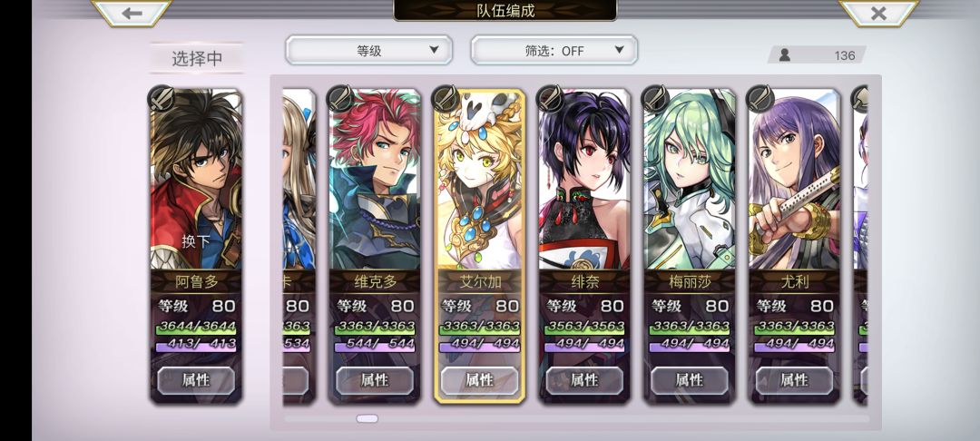This screenshot has height=441, width=980.
Task: Open 属性 for 尤利
Action: click(x=794, y=380)
